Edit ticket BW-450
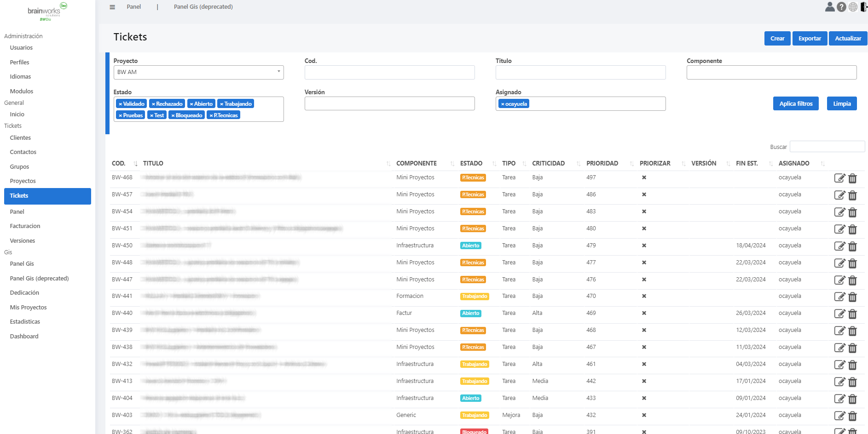The height and width of the screenshot is (434, 868). 839,246
